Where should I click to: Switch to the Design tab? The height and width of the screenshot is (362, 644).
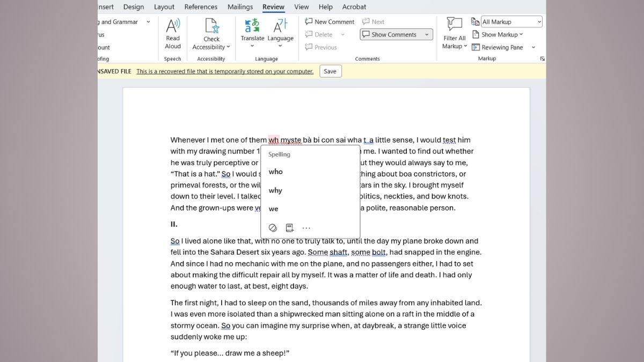coord(134,7)
